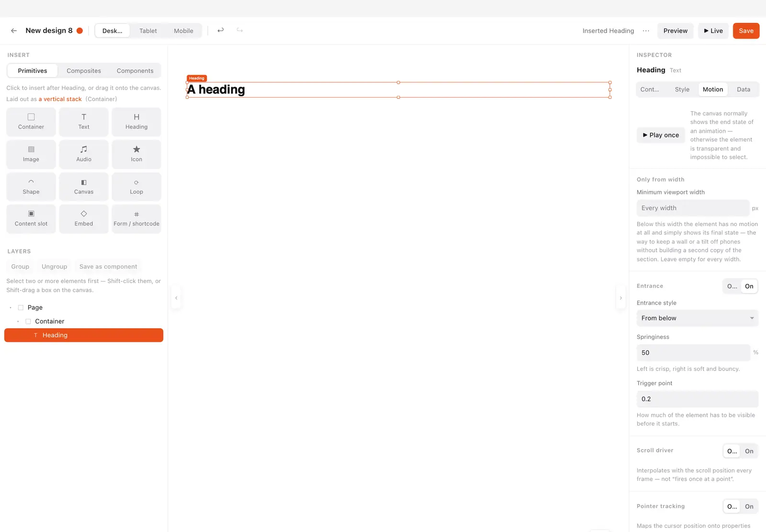Click the Play once button

(661, 135)
